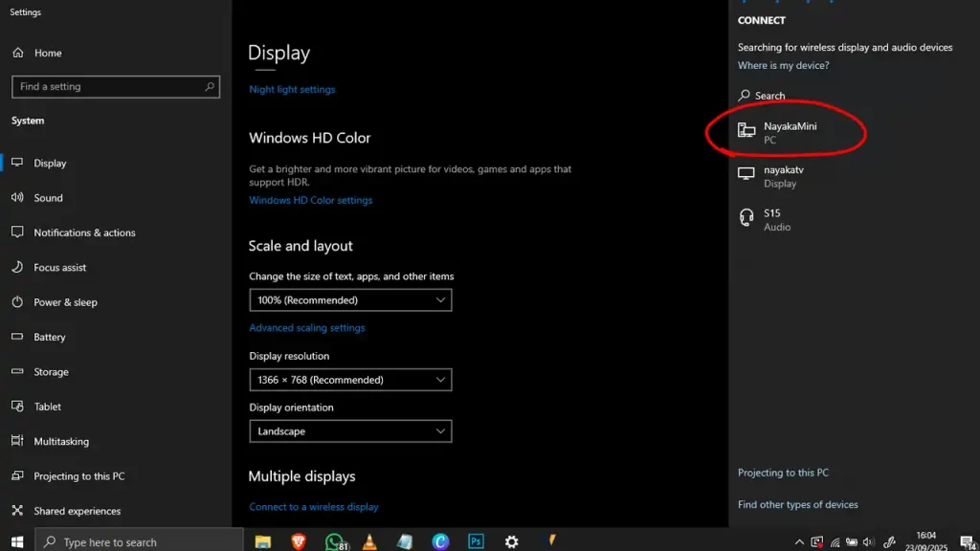The height and width of the screenshot is (551, 980).
Task: Connect to the NayakaMini PC device
Action: coord(790,133)
